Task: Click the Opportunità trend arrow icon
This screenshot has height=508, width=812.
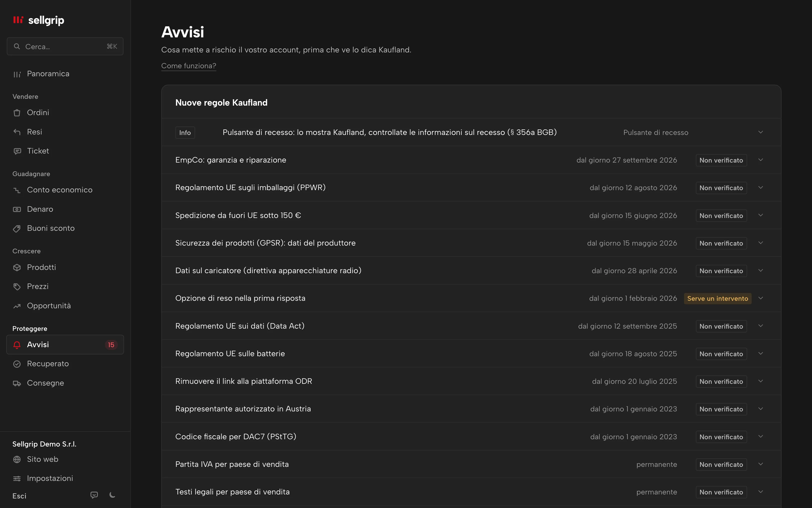Action: point(17,306)
